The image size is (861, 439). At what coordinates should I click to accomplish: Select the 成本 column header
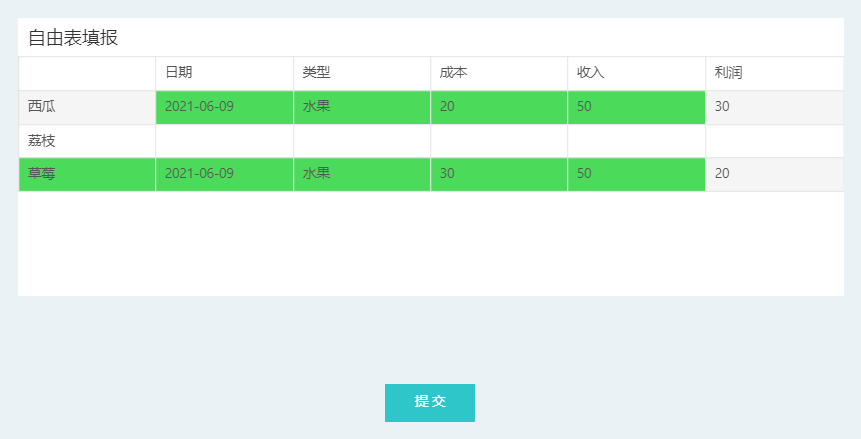[499, 73]
